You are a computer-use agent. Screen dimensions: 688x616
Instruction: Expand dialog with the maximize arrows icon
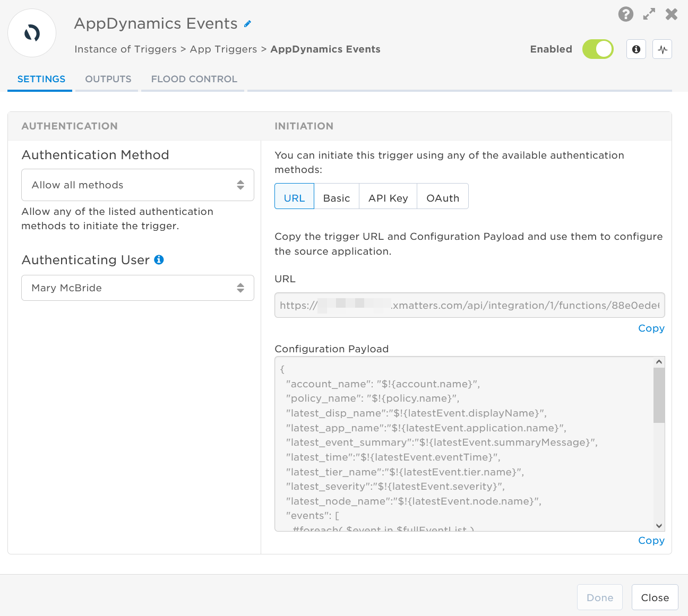(x=649, y=14)
